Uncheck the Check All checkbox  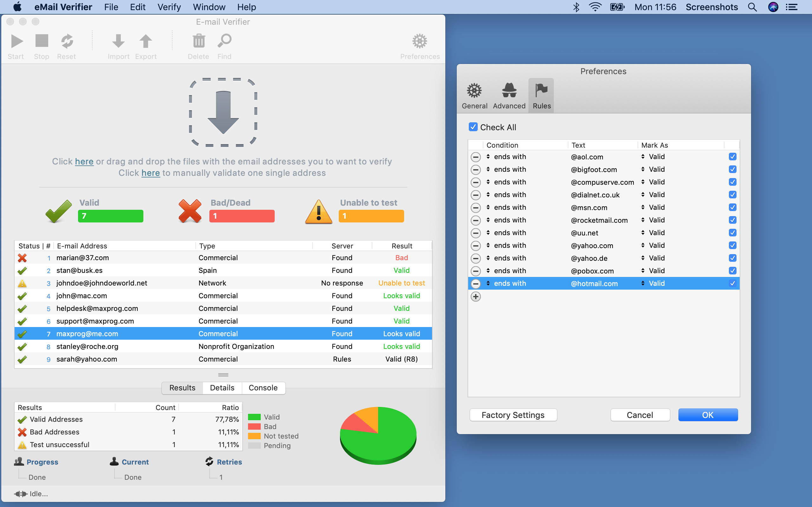point(473,127)
